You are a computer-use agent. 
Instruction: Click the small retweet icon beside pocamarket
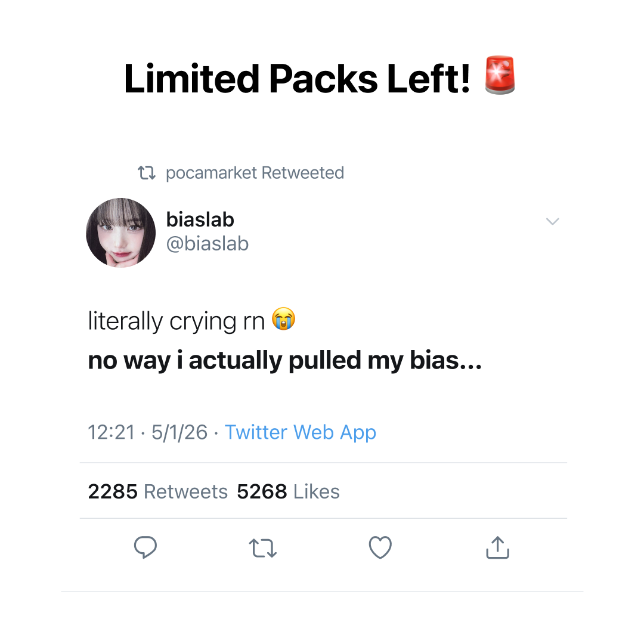pos(147,173)
